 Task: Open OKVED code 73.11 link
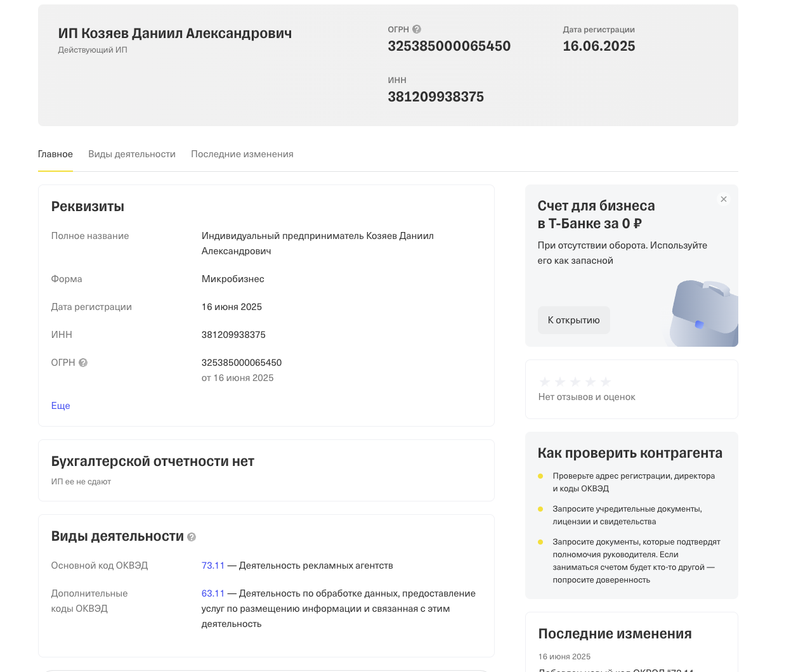[x=213, y=565]
